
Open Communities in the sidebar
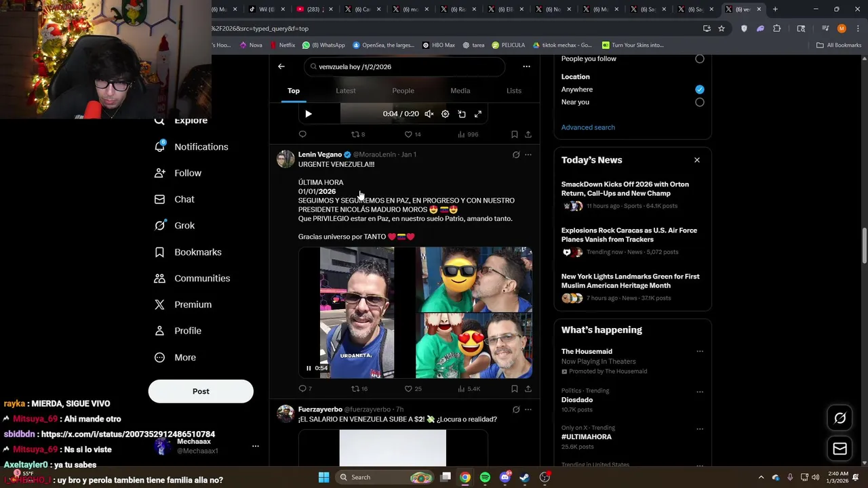pyautogui.click(x=192, y=279)
